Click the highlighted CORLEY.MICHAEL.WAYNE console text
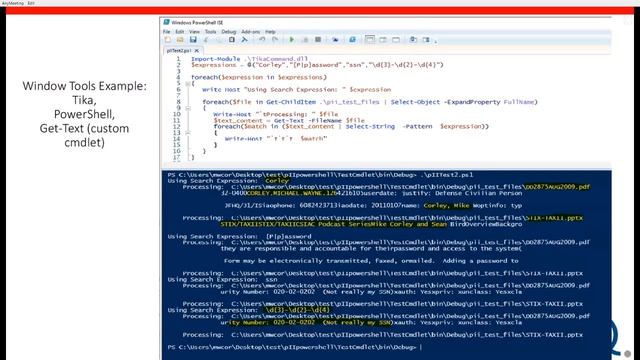640x360 pixels. (291, 193)
